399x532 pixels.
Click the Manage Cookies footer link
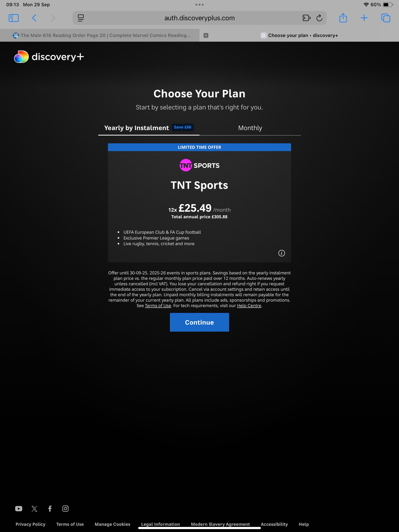click(112, 524)
